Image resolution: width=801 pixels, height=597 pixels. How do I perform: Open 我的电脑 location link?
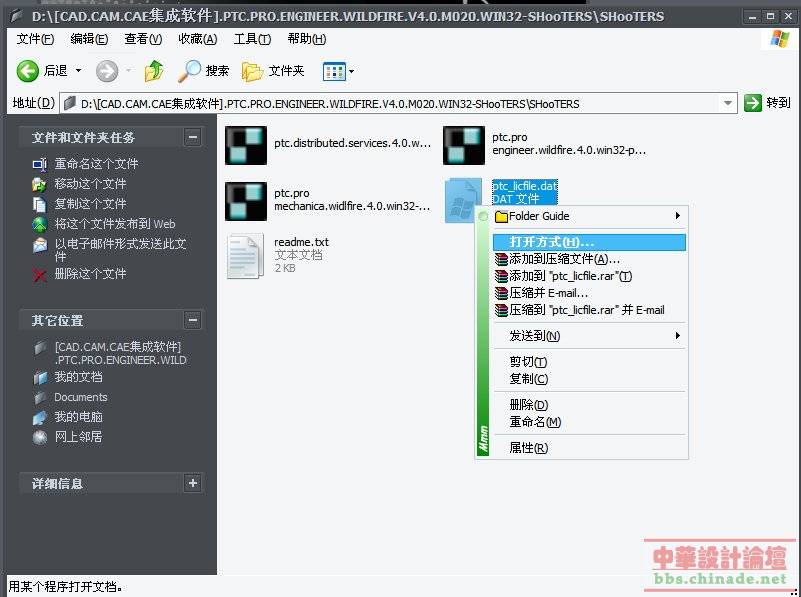pyautogui.click(x=78, y=417)
